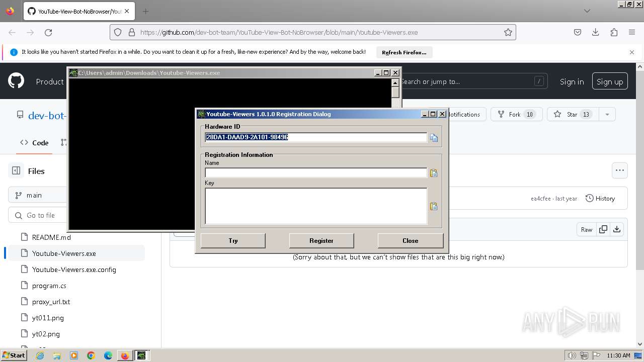644x362 pixels.
Task: Click the Refresh Firefox button
Action: coord(404,52)
